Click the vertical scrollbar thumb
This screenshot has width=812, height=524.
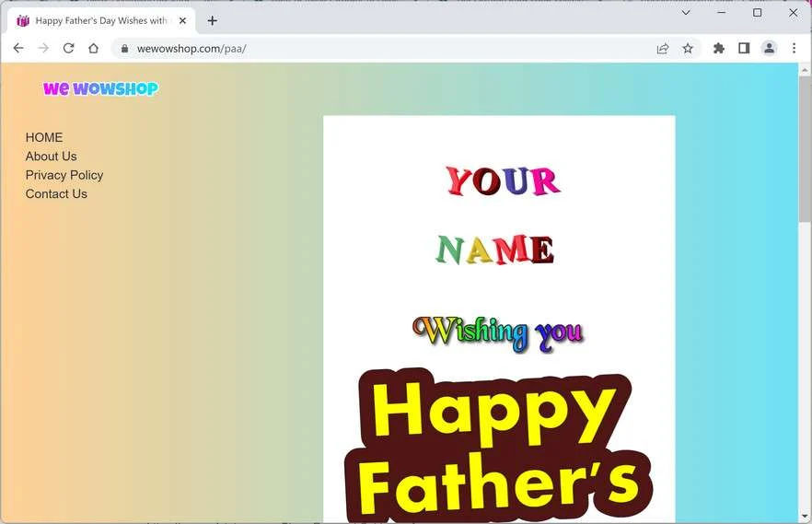(x=805, y=150)
